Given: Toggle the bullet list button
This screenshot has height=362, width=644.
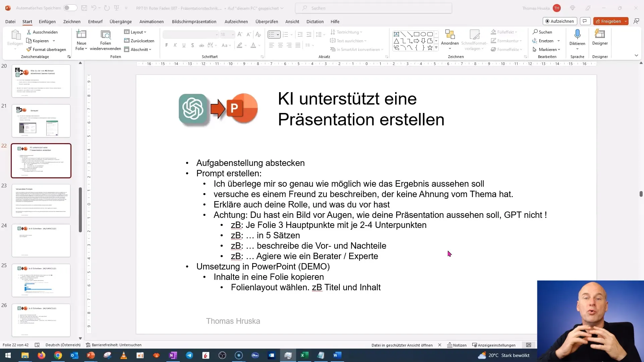Looking at the screenshot, I should point(271,35).
